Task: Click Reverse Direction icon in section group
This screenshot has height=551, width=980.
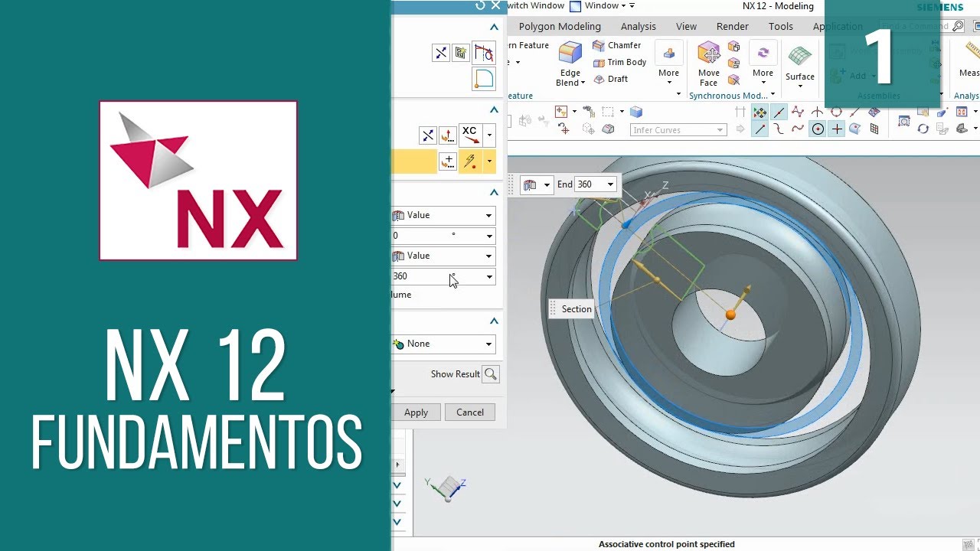Action: pyautogui.click(x=441, y=53)
